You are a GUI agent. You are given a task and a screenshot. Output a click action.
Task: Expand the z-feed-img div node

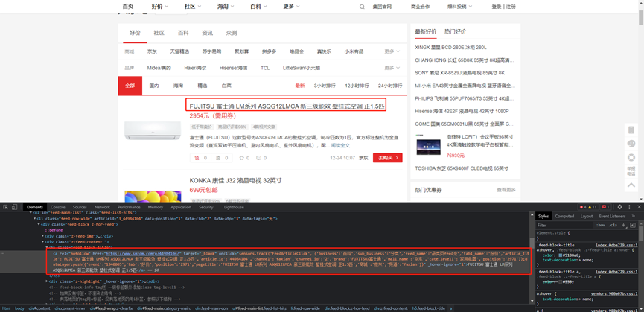[43, 236]
